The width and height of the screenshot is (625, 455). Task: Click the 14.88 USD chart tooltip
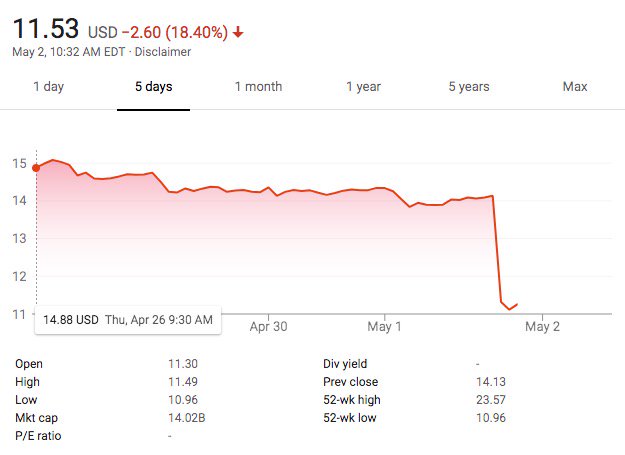[x=125, y=320]
